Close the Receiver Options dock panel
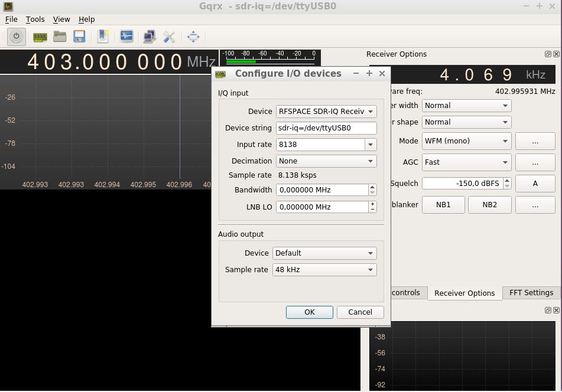 556,54
